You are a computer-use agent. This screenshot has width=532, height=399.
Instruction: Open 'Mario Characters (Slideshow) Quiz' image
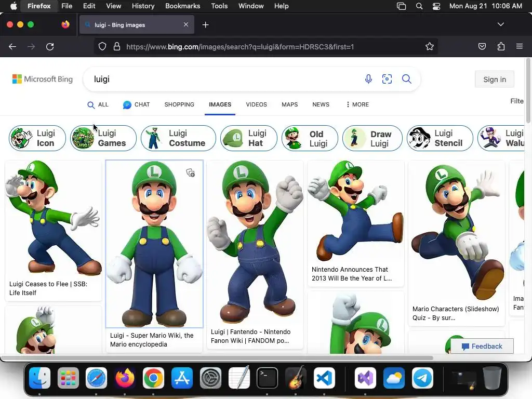pos(457,231)
